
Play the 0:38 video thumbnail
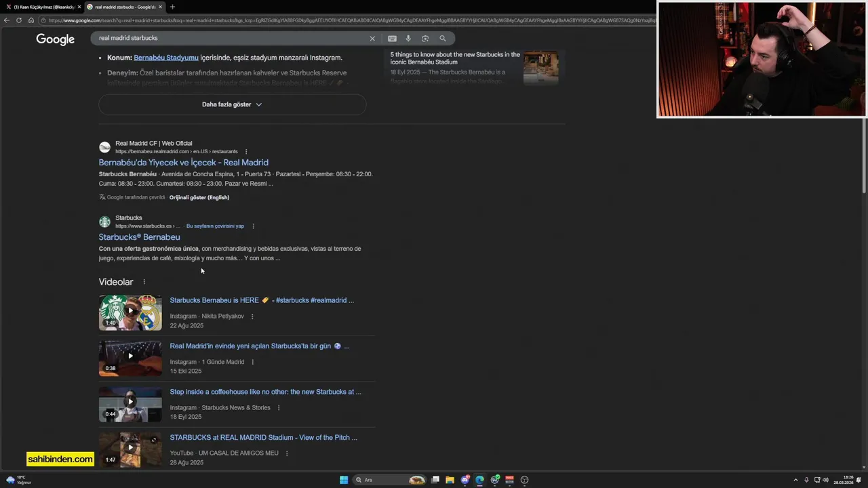[x=130, y=358]
